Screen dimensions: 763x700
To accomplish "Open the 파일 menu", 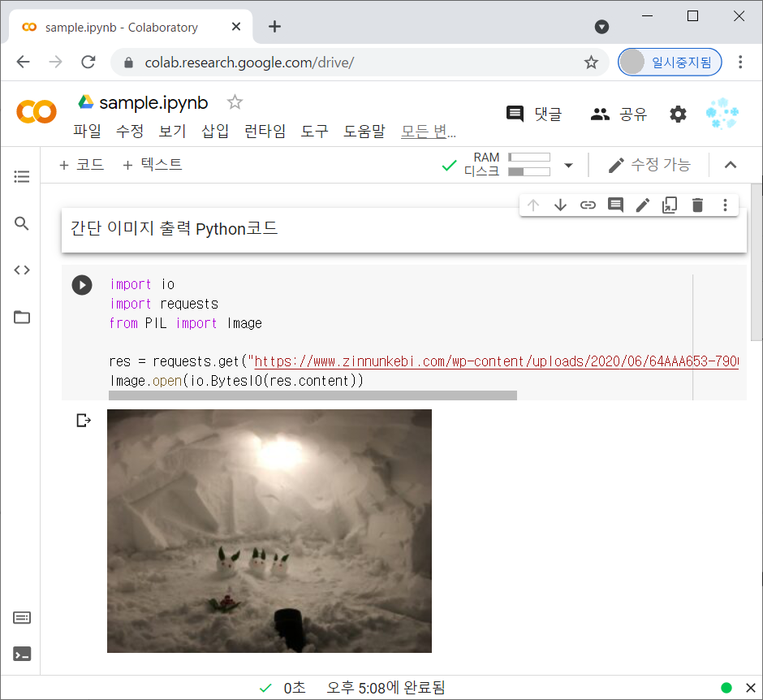I will [x=87, y=131].
